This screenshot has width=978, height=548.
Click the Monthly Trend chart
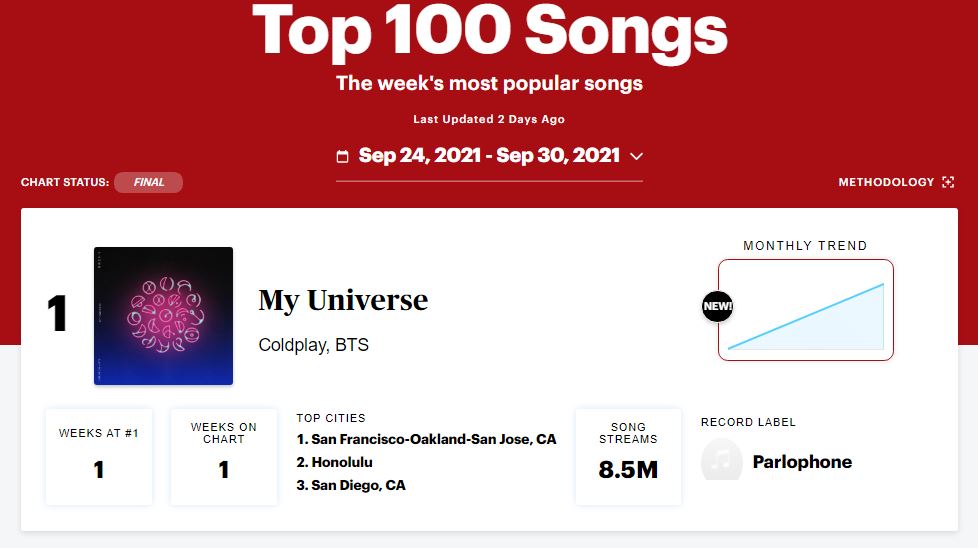pyautogui.click(x=805, y=310)
